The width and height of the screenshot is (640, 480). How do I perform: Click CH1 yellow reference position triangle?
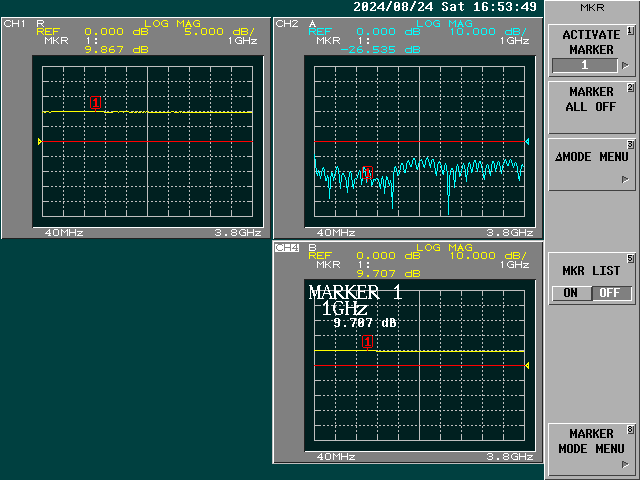(39, 142)
